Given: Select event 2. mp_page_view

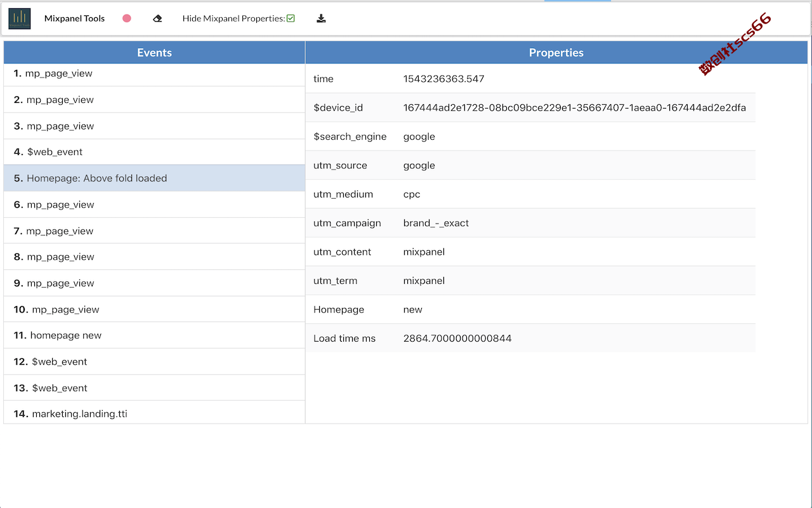Looking at the screenshot, I should pos(154,100).
